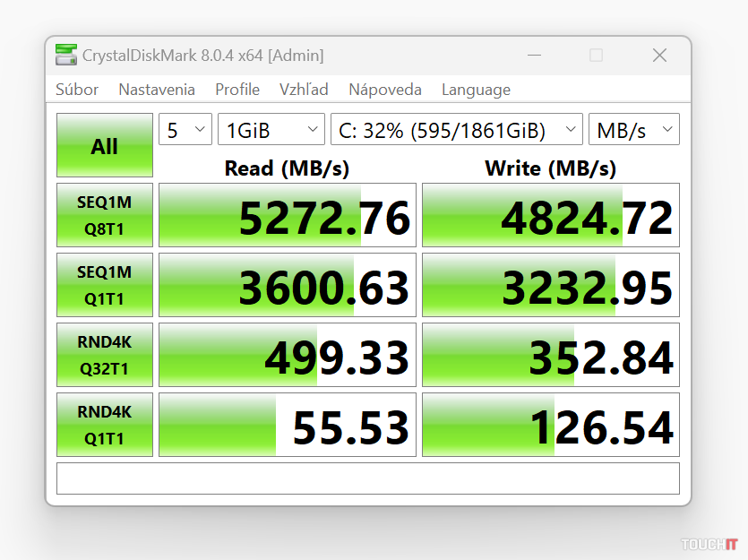Run the SEQ1M Q1T1 benchmark
This screenshot has height=560, width=748.
tap(105, 285)
